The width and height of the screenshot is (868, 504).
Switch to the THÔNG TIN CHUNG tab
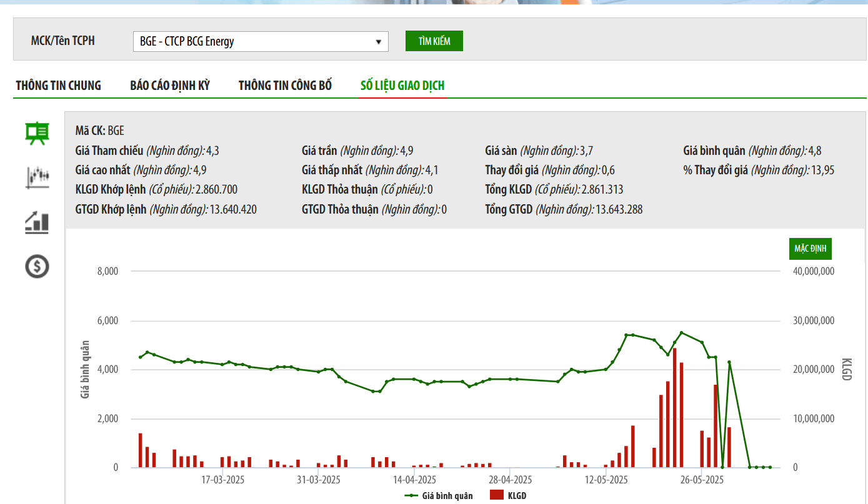pyautogui.click(x=59, y=86)
